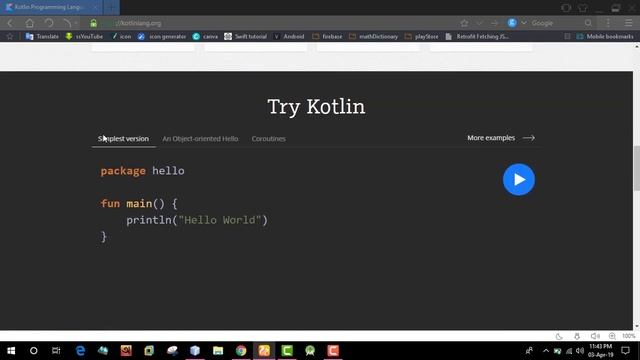Screen dimensions: 640x360
Task: Open Task View on the taskbar
Action: pos(56,351)
